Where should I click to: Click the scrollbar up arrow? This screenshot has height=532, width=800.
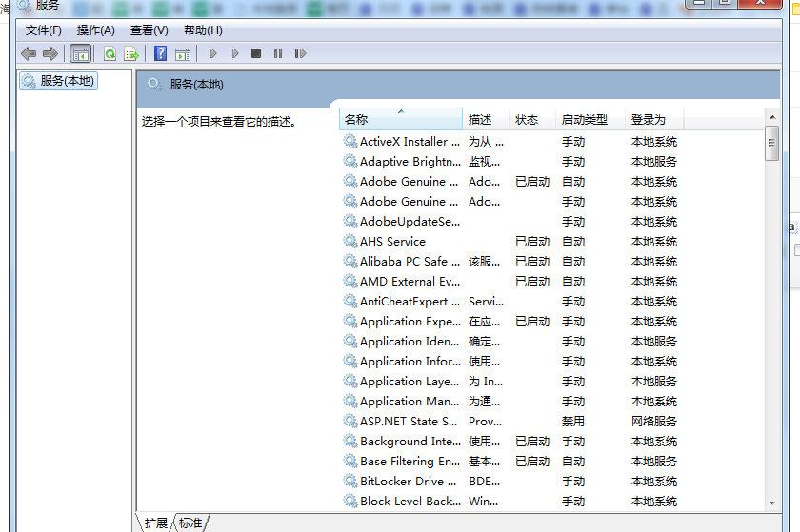pos(772,117)
